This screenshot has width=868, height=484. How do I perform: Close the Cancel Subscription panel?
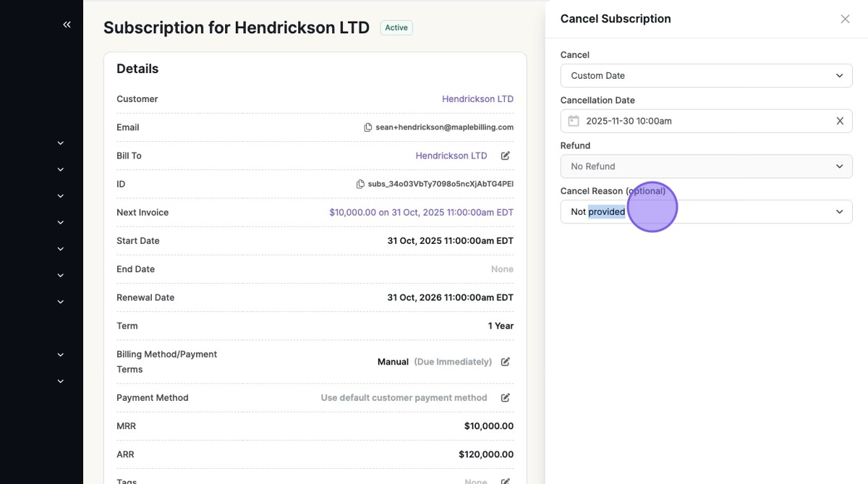point(845,19)
